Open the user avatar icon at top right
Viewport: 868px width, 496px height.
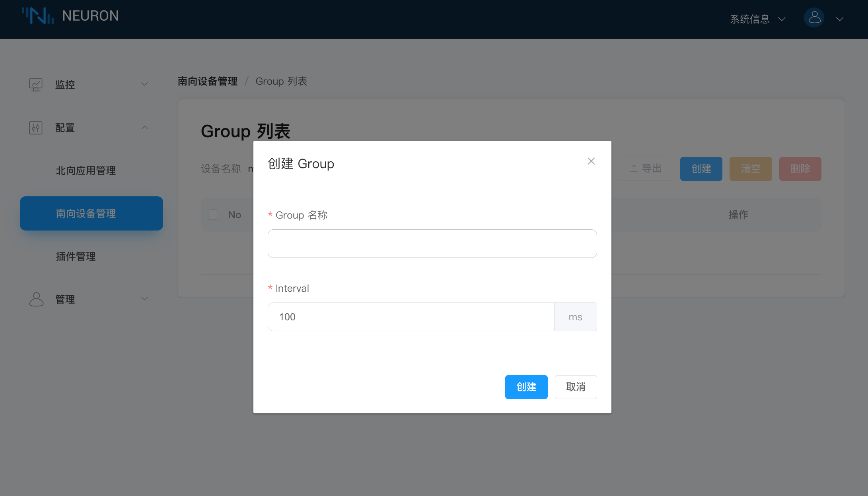coord(814,17)
